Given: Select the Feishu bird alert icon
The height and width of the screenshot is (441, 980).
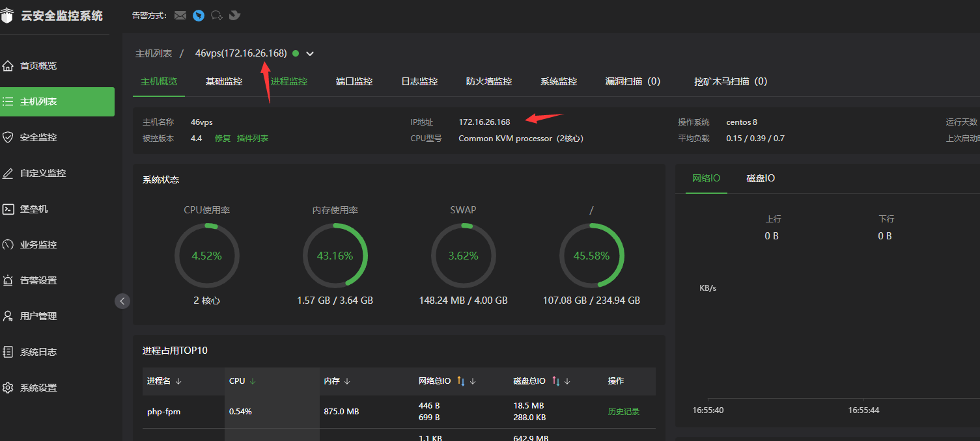Looking at the screenshot, I should click(x=234, y=15).
